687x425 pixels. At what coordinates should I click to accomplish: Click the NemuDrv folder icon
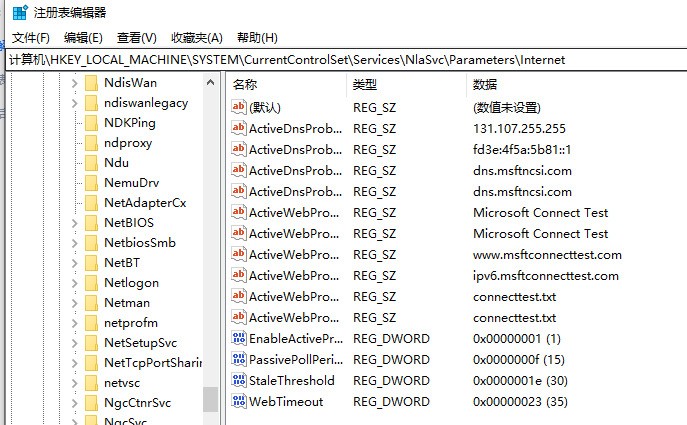91,183
